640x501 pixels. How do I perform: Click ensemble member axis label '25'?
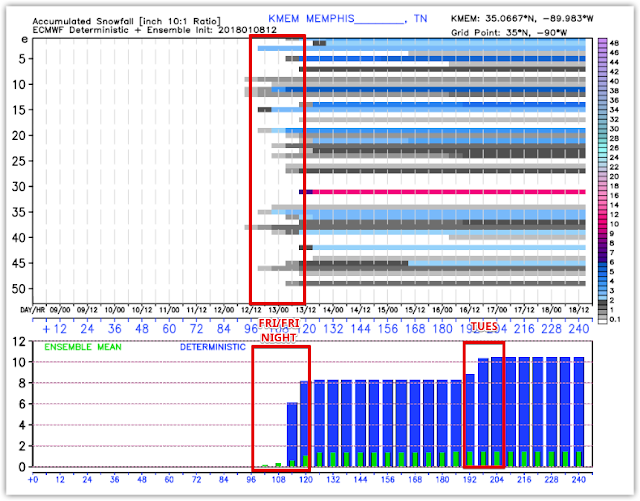tap(19, 161)
